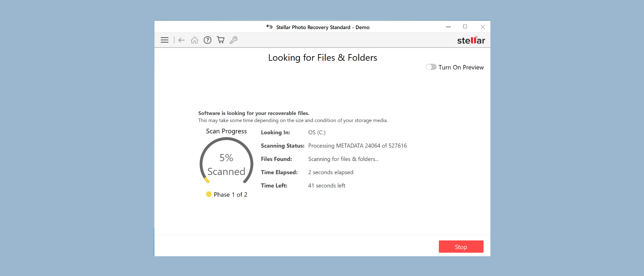Click 'Scan Progress' label
Viewport: 644px width, 276px height.
click(x=226, y=131)
